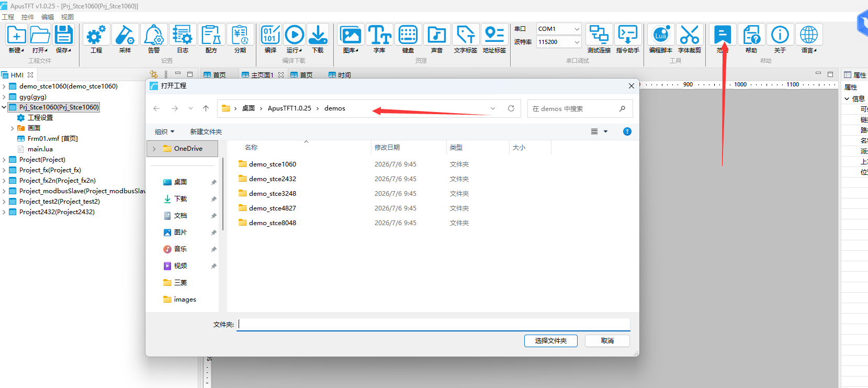
Task: Select main.lua in the project tree
Action: tap(40, 149)
